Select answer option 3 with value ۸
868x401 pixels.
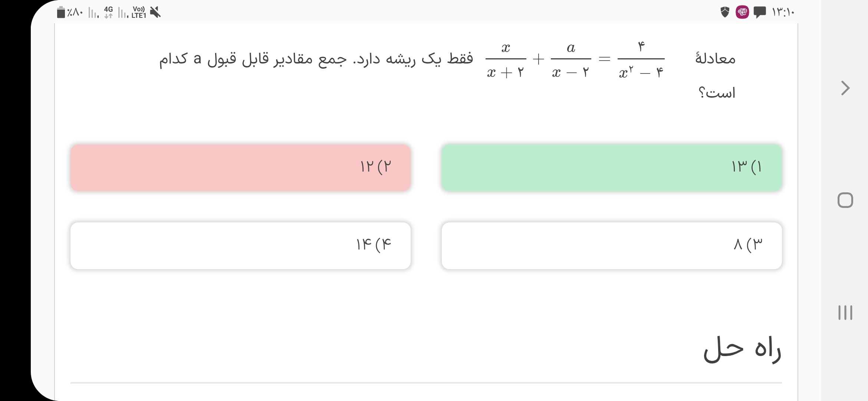tap(611, 245)
